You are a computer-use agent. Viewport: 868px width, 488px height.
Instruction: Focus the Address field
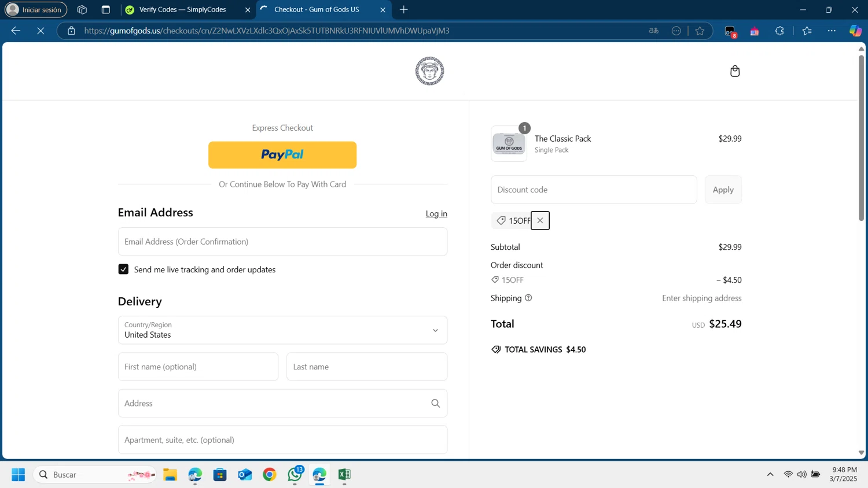[x=282, y=403]
